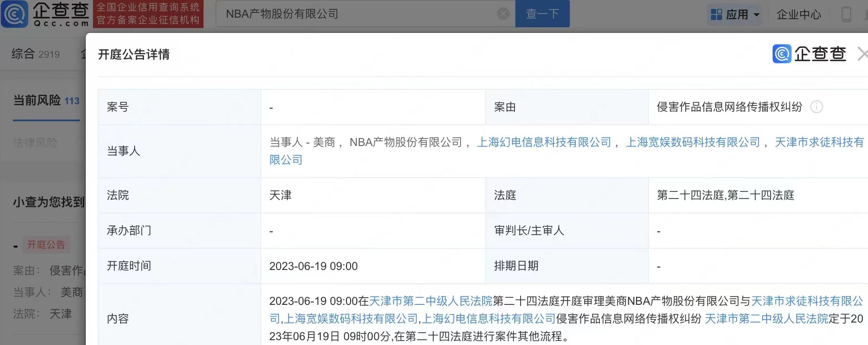Open 企业中心 in the header
The height and width of the screenshot is (345, 868).
799,14
